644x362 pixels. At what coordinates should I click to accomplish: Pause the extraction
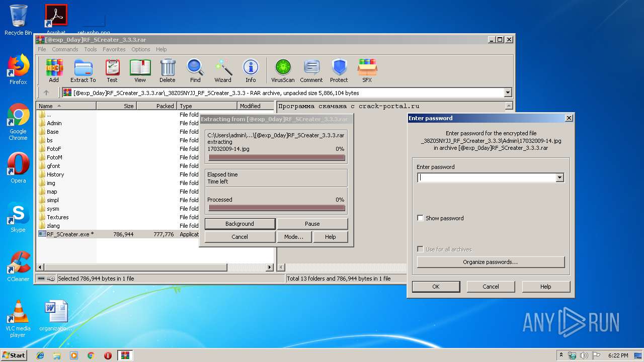tap(312, 224)
